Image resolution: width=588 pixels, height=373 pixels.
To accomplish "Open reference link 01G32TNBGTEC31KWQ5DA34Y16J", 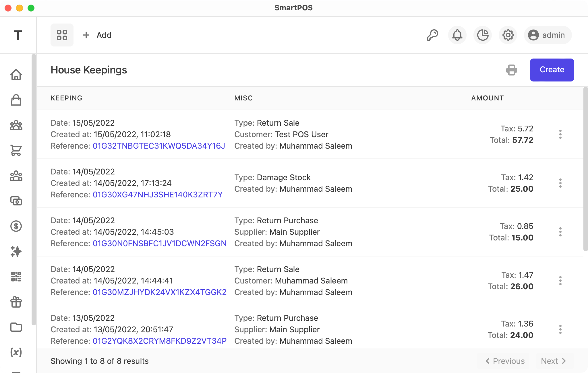I will tap(159, 146).
